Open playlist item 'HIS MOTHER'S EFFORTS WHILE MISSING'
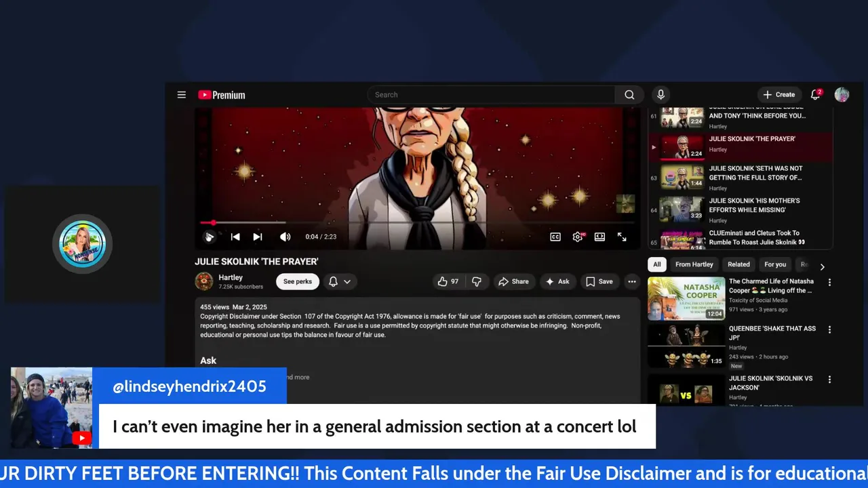 pos(741,210)
